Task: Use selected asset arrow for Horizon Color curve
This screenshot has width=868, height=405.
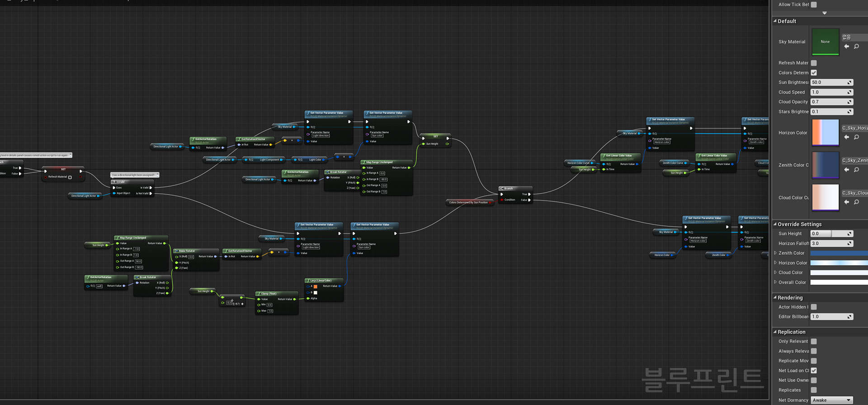Action: [x=847, y=137]
